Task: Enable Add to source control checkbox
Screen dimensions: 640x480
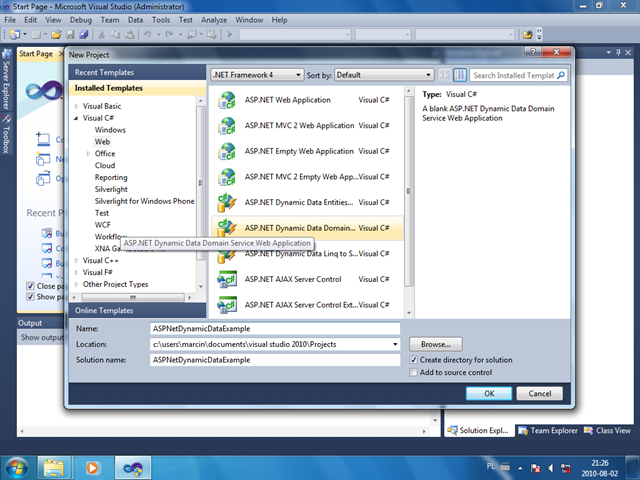Action: (413, 372)
